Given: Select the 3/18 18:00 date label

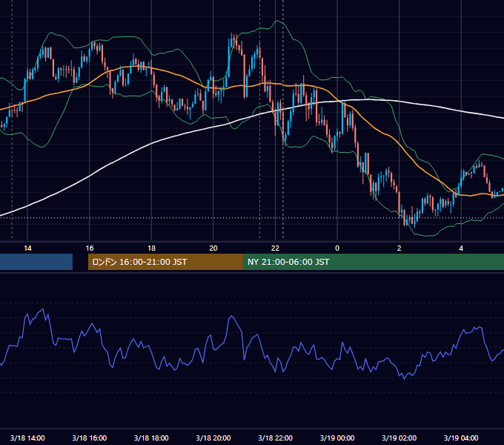Looking at the screenshot, I should 151,438.
